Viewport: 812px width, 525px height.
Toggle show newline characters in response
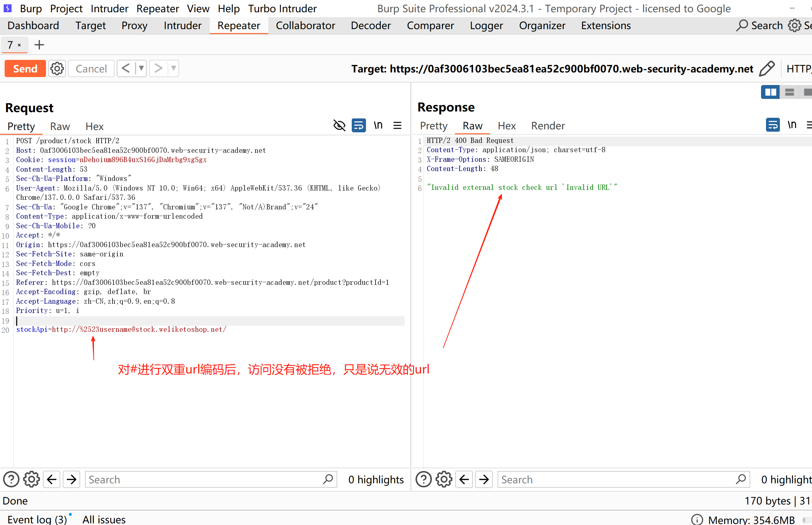point(792,125)
